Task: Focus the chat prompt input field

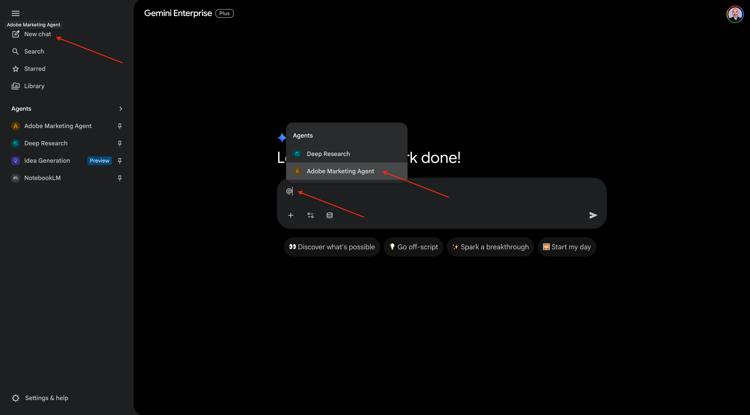Action: point(441,192)
